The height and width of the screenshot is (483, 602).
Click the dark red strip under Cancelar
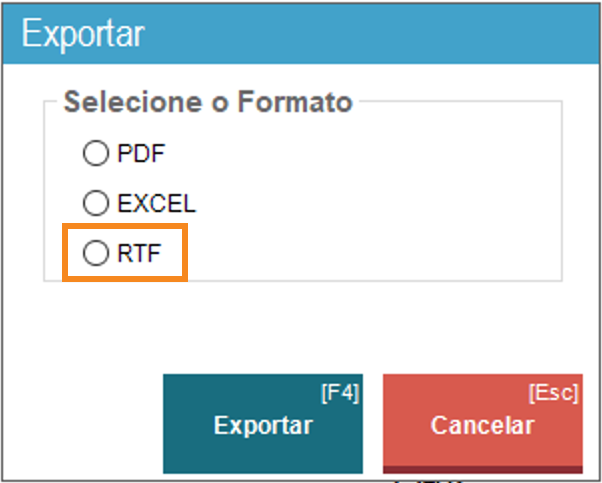(482, 468)
